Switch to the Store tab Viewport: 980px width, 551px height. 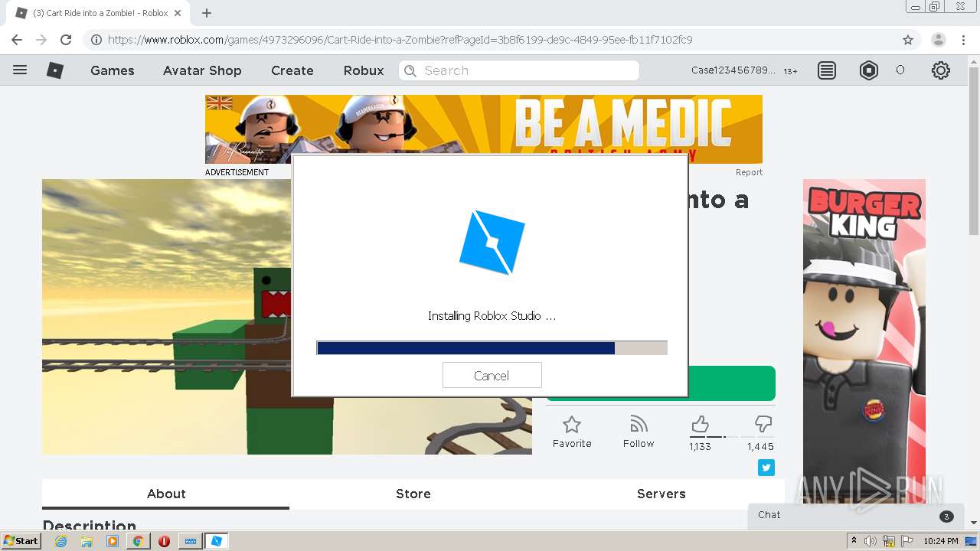[x=413, y=494]
